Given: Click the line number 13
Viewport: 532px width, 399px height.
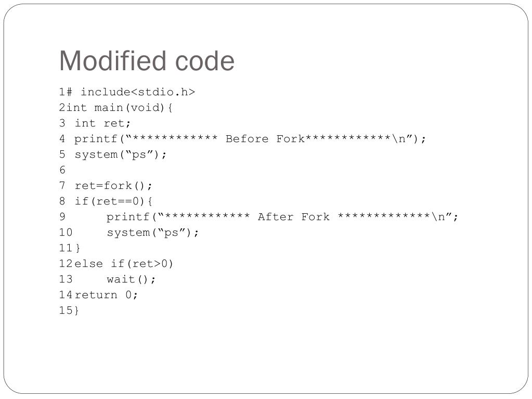Looking at the screenshot, I should point(66,279).
